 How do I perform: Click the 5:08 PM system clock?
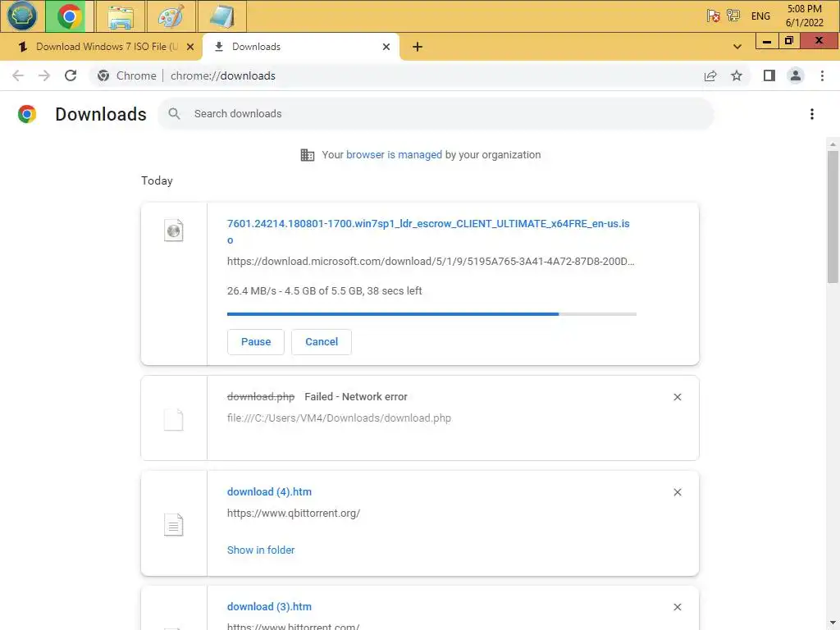tap(804, 16)
